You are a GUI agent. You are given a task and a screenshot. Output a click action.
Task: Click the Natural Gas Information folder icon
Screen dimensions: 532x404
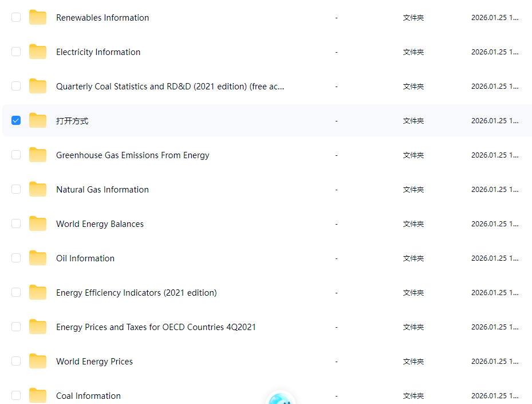pos(38,189)
